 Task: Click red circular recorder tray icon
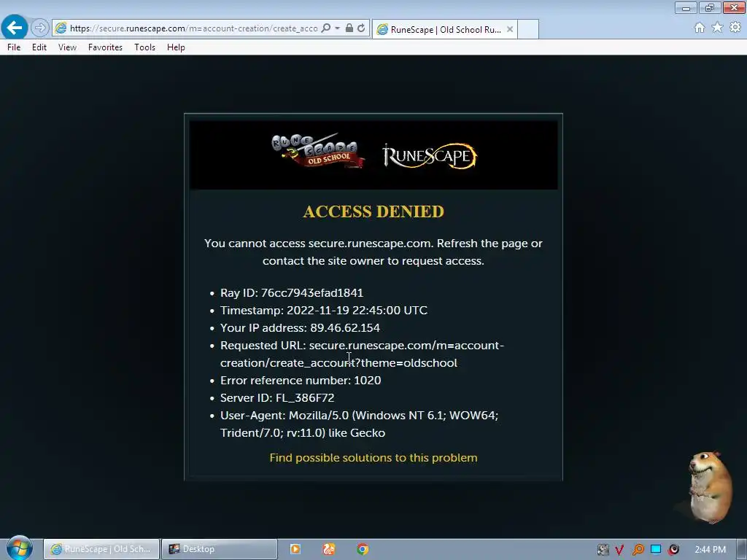(673, 550)
